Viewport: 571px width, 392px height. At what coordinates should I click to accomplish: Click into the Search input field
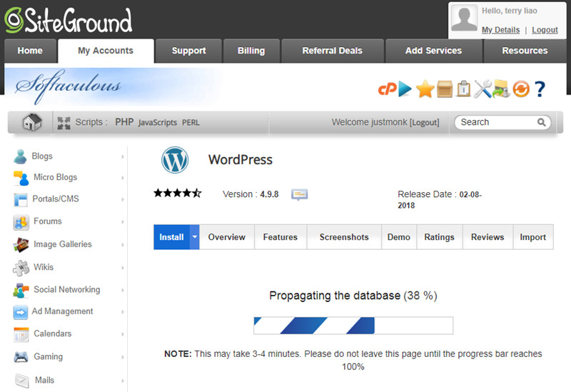497,122
